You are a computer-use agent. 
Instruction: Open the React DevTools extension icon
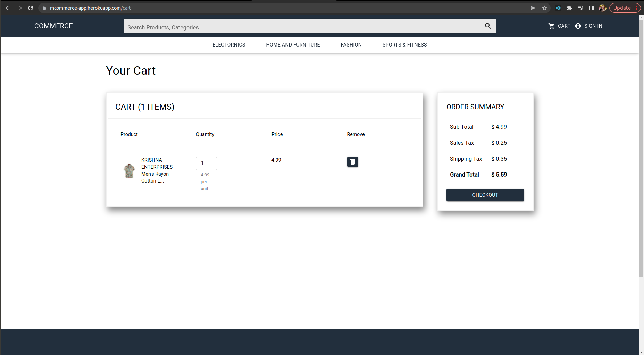[x=558, y=8]
